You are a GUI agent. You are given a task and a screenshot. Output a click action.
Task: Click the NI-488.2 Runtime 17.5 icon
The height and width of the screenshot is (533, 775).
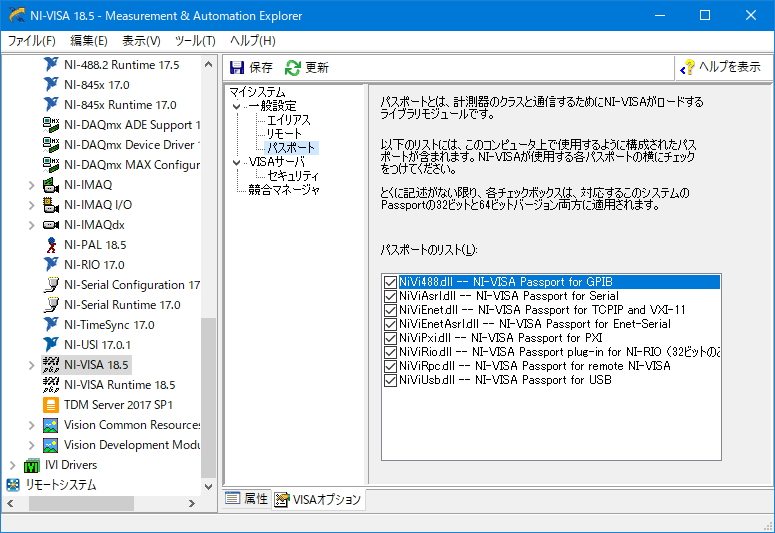click(51, 65)
